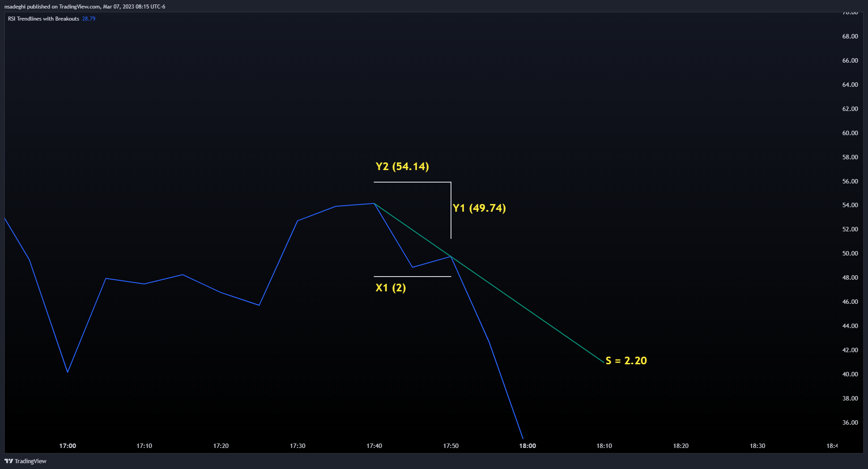The width and height of the screenshot is (868, 469).
Task: Click the 58.00 price scale label
Action: tap(850, 157)
